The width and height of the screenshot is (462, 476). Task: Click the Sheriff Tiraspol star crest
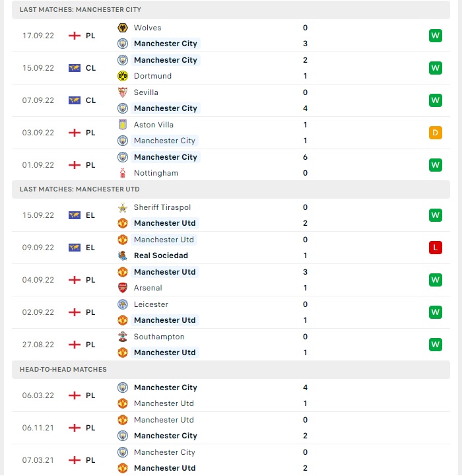[x=123, y=207]
